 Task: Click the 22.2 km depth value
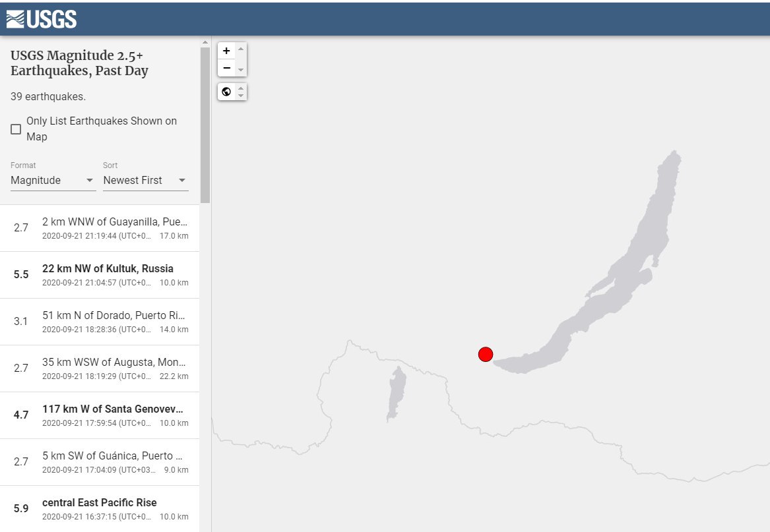(x=174, y=376)
